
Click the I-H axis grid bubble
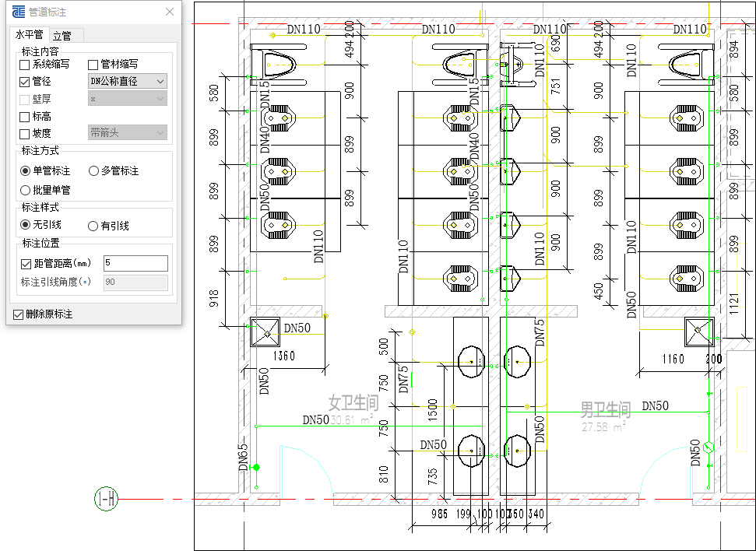106,499
